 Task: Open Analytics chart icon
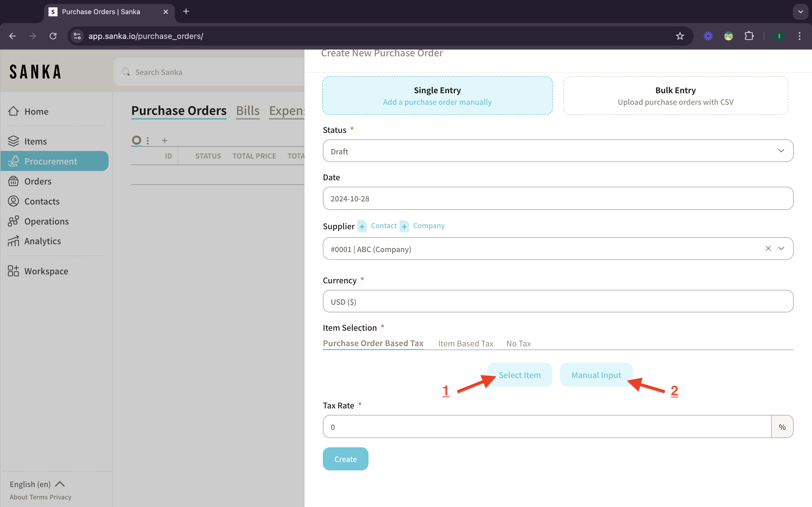14,241
